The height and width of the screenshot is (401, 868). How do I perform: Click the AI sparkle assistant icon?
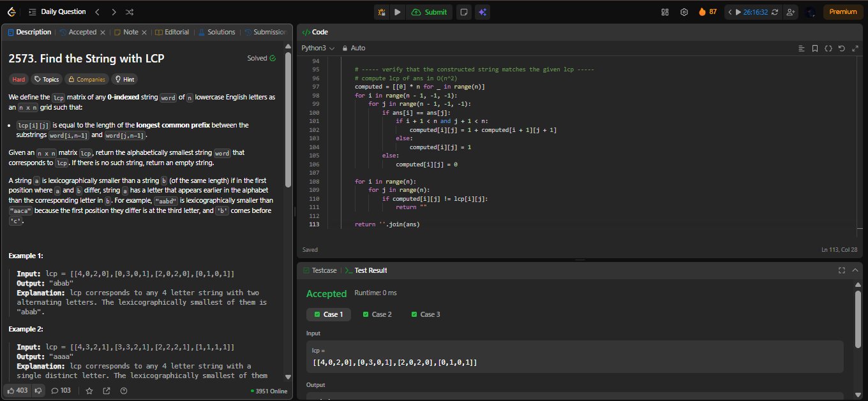(x=483, y=12)
